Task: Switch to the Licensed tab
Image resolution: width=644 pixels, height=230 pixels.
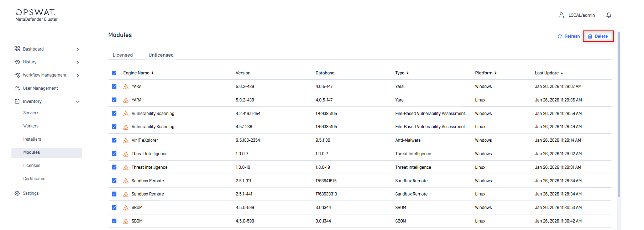Action: click(x=122, y=55)
